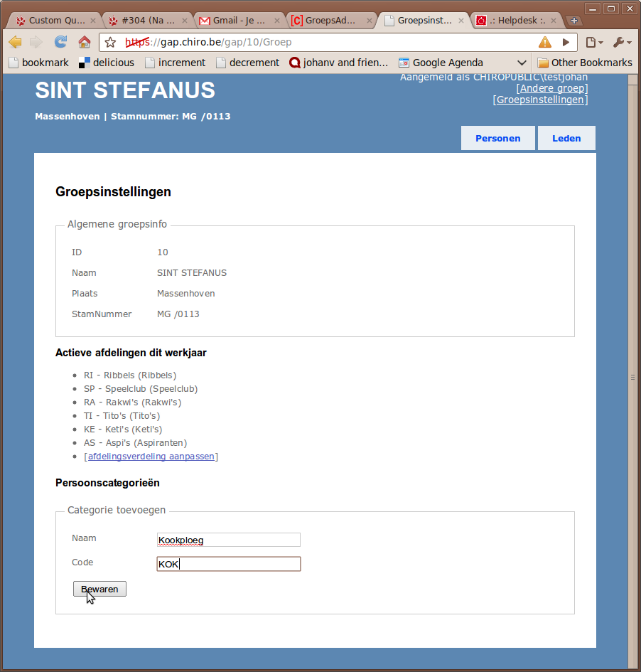Image resolution: width=641 pixels, height=672 pixels.
Task: Click 'afdelingsverdeling aanpassen' link
Action: click(151, 456)
